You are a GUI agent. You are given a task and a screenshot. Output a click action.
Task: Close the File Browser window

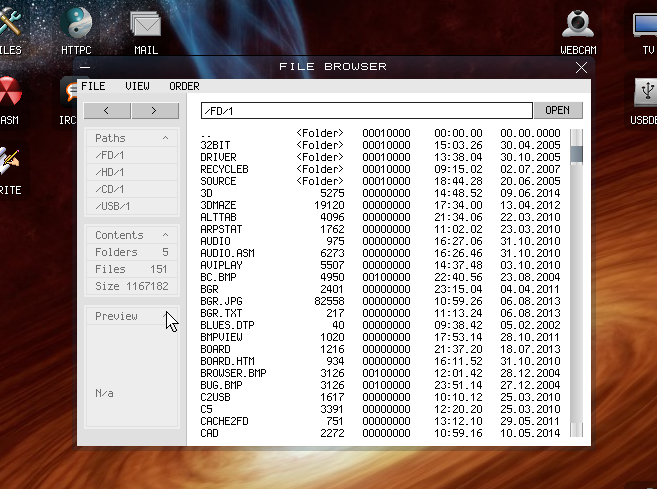pos(581,67)
